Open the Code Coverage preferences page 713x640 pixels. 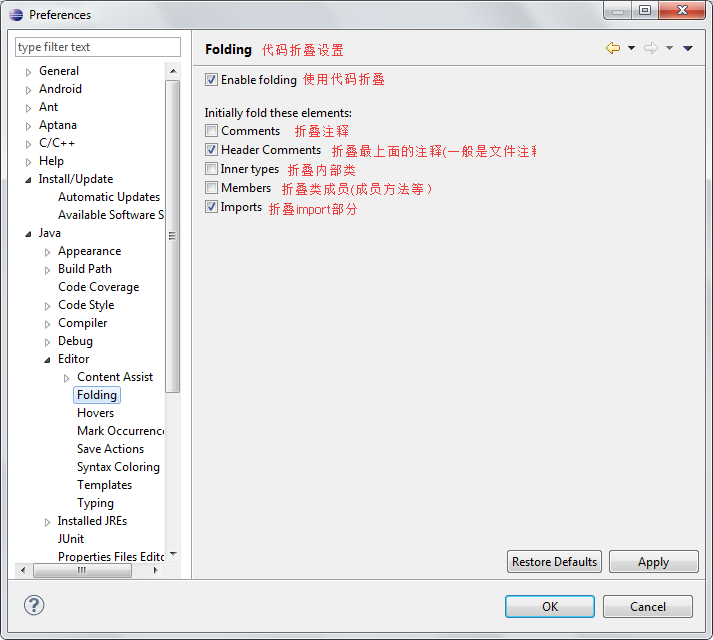[x=99, y=287]
